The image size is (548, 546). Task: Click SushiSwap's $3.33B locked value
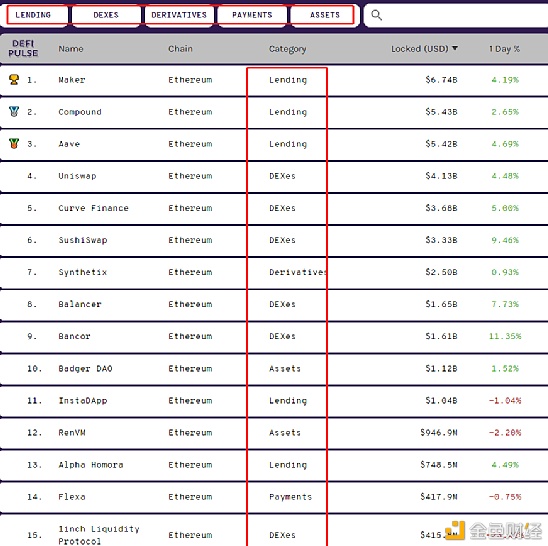click(x=441, y=240)
